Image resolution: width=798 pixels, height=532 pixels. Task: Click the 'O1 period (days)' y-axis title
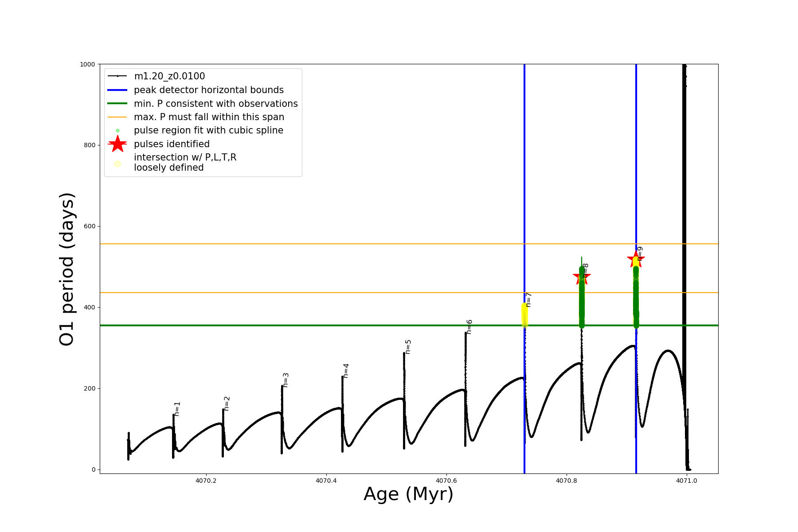pos(66,269)
